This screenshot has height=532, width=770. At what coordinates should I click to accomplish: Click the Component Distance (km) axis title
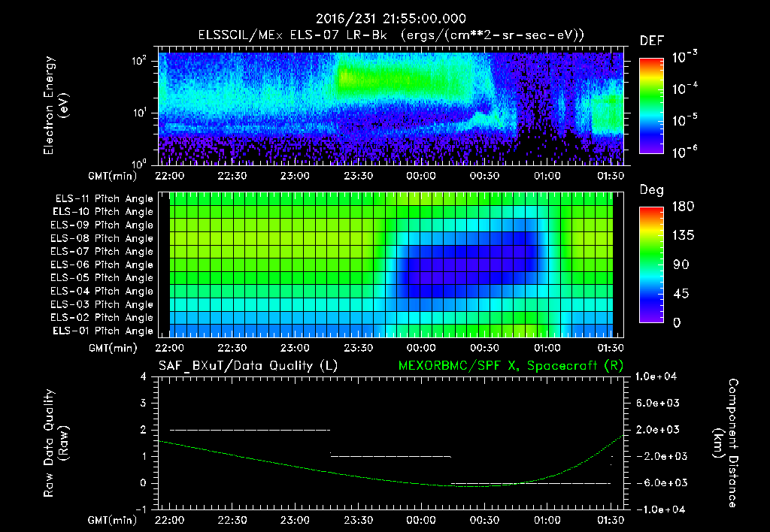click(x=725, y=443)
